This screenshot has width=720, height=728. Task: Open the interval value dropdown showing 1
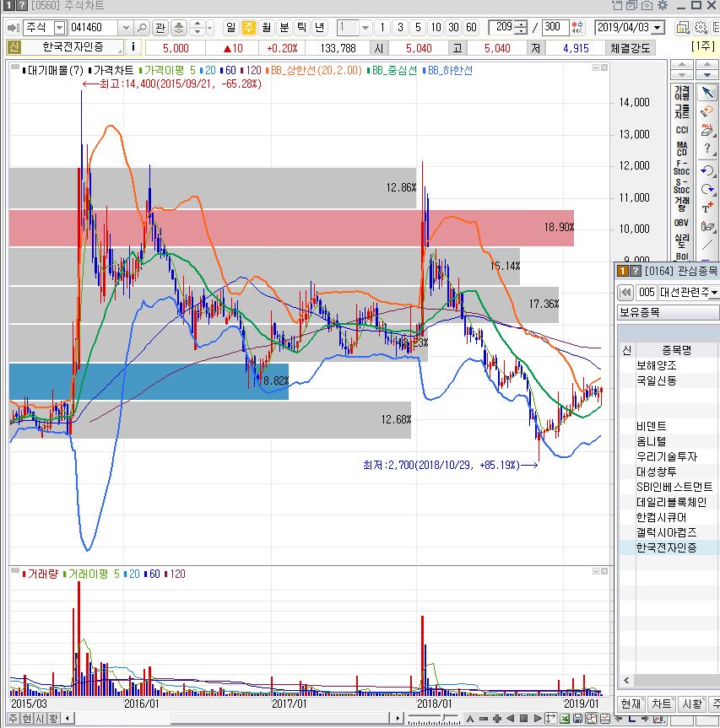click(x=365, y=28)
